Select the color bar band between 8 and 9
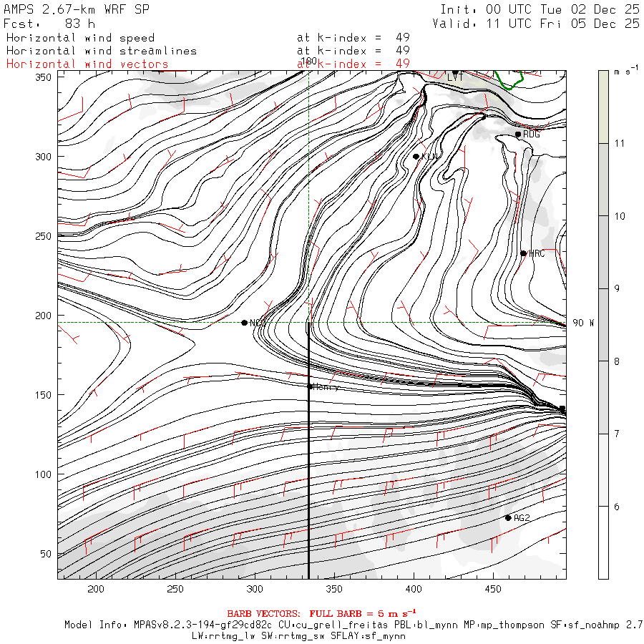The width and height of the screenshot is (644, 644). pyautogui.click(x=603, y=325)
